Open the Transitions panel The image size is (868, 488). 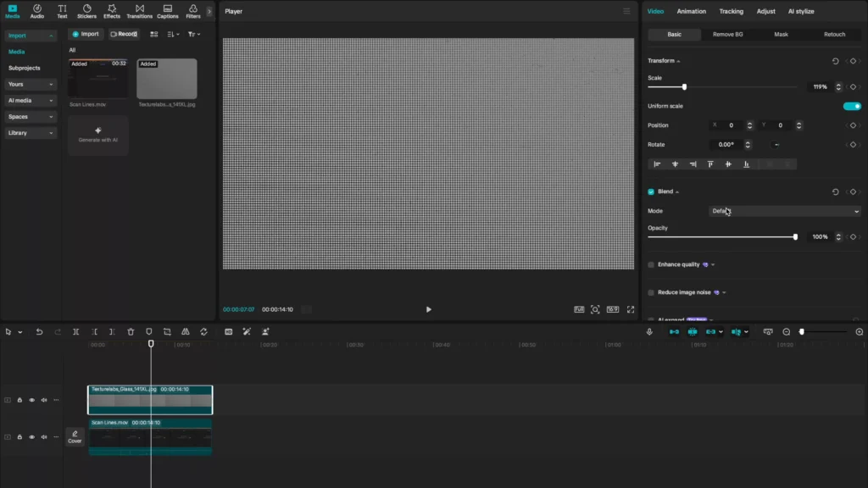139,11
